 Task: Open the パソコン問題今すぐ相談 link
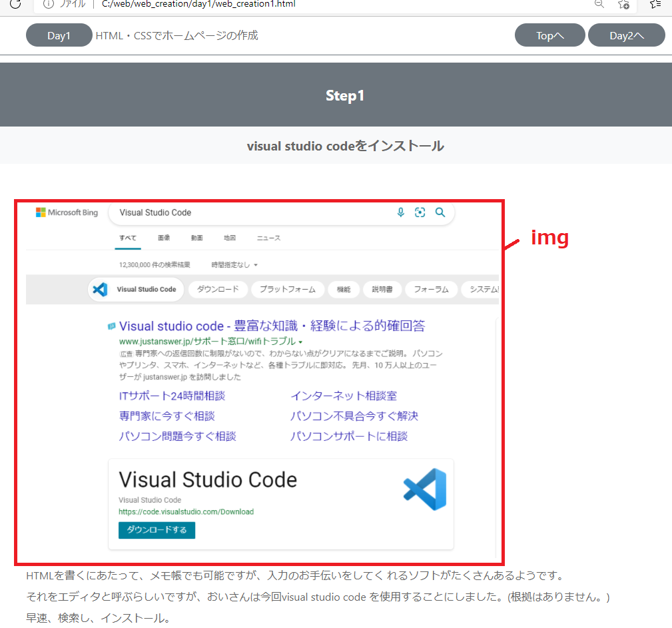[177, 436]
